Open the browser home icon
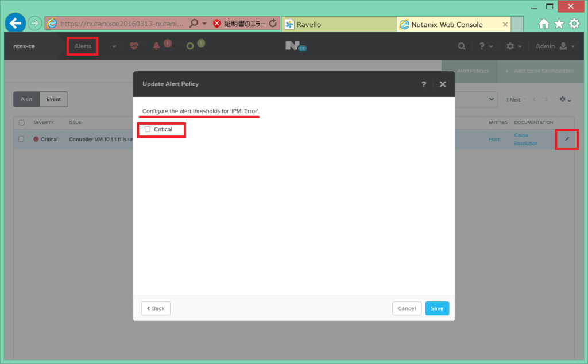The image size is (588, 364). [x=543, y=24]
